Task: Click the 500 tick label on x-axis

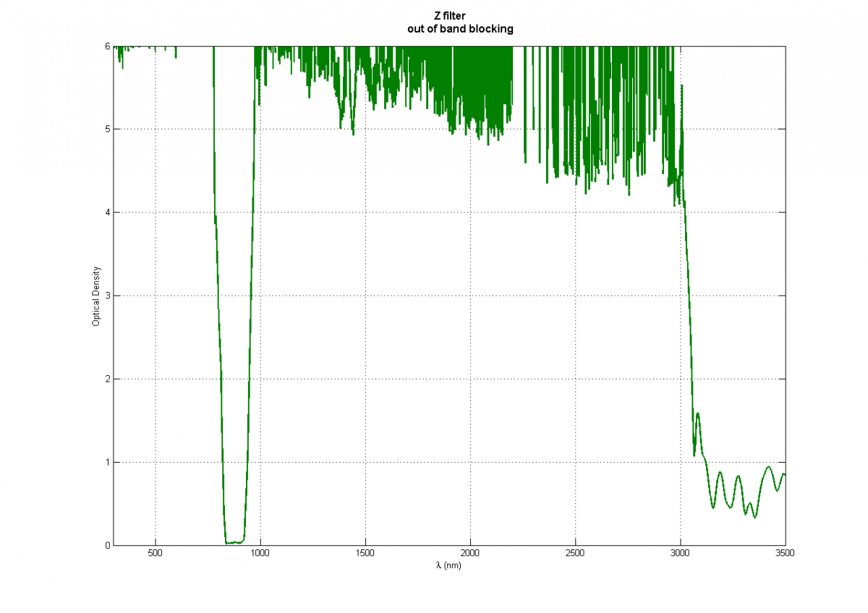Action: point(155,554)
